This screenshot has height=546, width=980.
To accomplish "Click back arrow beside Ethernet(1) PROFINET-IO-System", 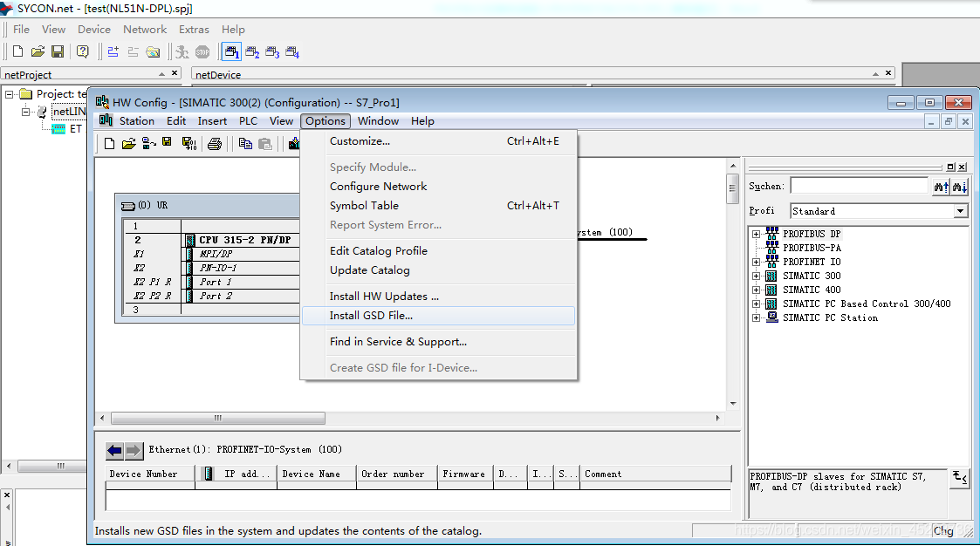I will point(114,450).
